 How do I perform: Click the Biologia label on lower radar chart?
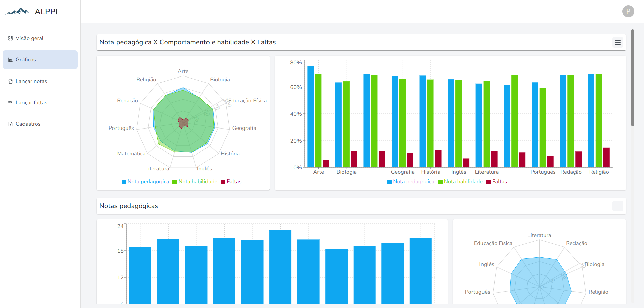click(594, 264)
